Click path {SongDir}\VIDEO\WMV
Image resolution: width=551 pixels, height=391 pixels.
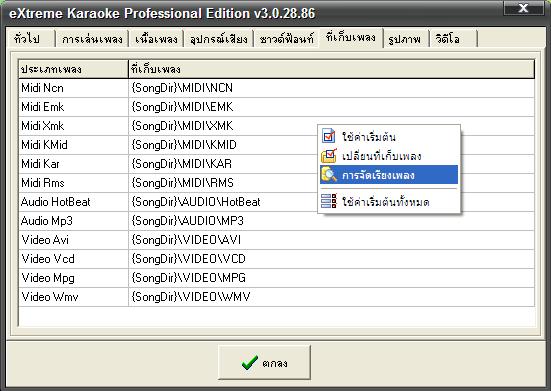point(191,297)
